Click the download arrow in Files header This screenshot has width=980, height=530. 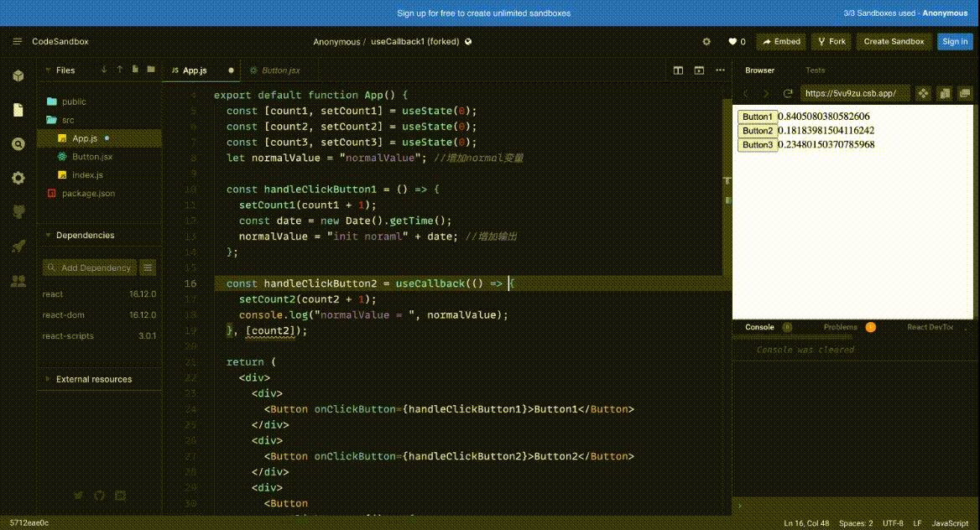pos(104,70)
